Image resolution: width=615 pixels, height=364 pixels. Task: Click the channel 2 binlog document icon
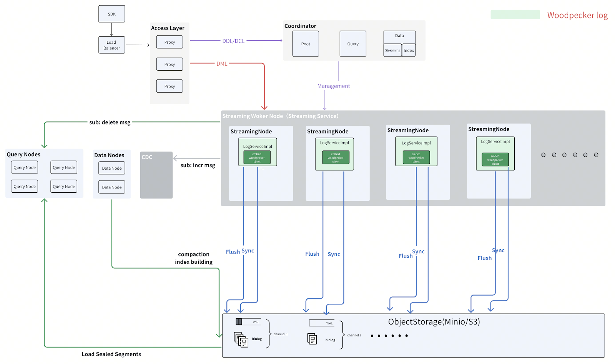tap(312, 339)
